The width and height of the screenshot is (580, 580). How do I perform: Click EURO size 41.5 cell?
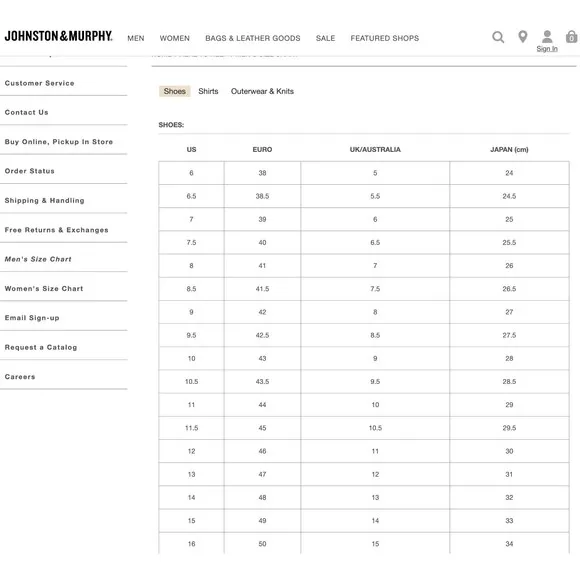click(x=262, y=289)
